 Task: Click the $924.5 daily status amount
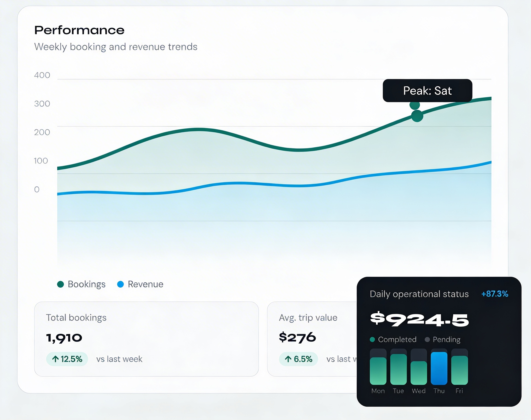(419, 319)
